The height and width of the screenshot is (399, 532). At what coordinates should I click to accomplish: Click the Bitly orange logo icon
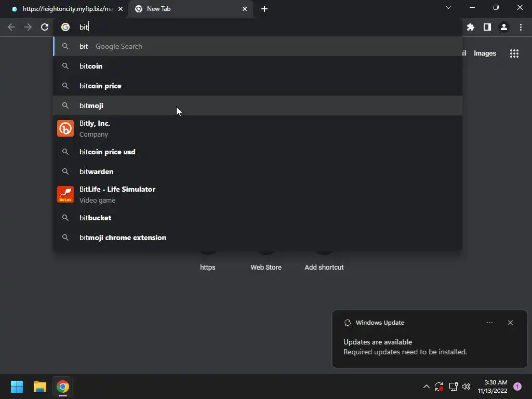click(65, 128)
